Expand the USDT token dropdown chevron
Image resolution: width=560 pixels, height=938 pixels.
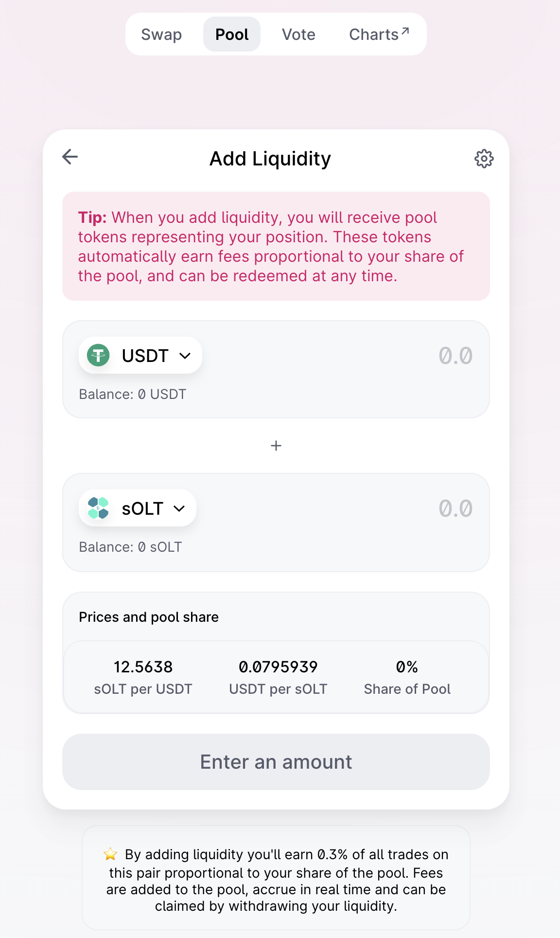(x=185, y=356)
